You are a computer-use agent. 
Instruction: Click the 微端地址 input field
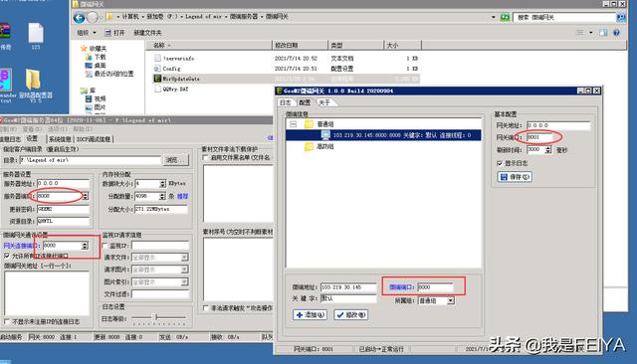pos(348,286)
